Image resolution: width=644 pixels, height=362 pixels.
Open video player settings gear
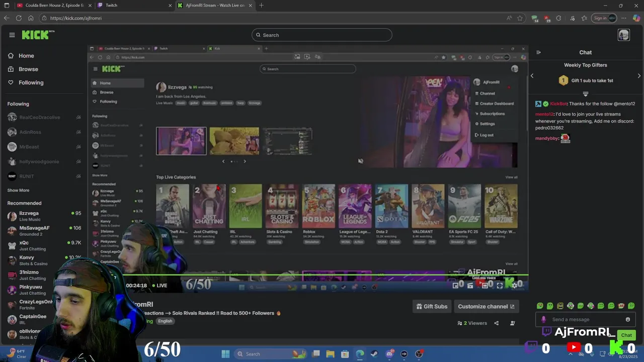(514, 285)
